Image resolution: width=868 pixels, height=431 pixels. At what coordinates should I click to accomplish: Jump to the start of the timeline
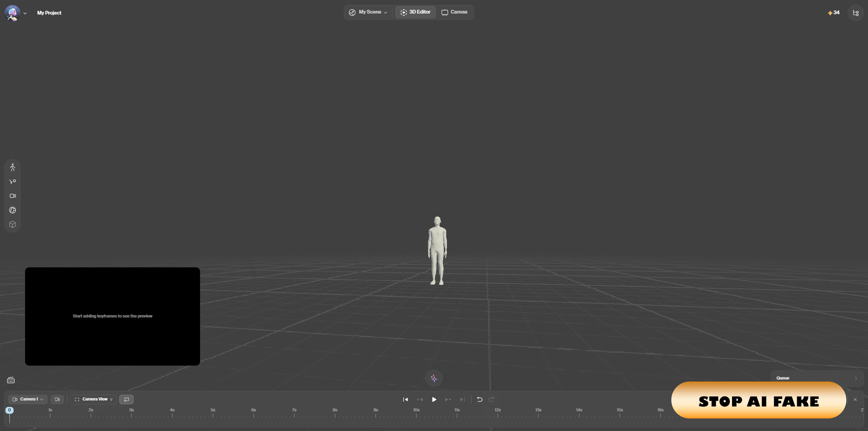(406, 399)
